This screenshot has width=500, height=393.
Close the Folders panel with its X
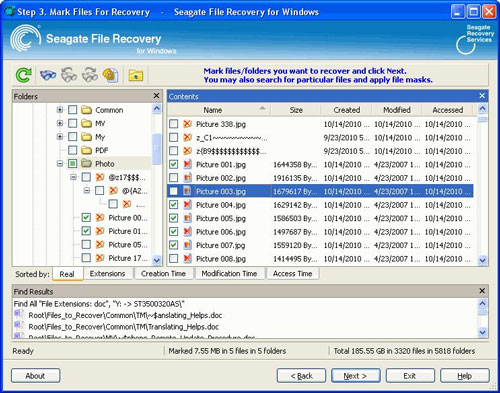click(156, 96)
